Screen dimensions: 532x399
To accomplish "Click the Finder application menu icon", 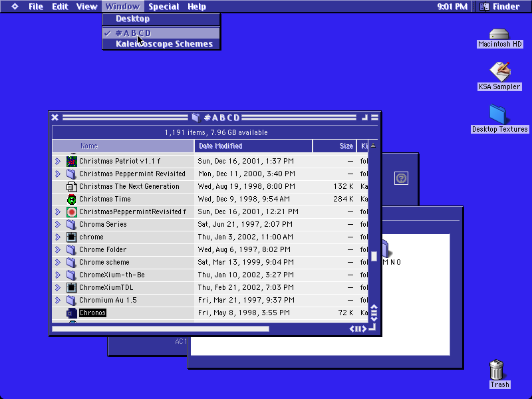I will (x=484, y=7).
